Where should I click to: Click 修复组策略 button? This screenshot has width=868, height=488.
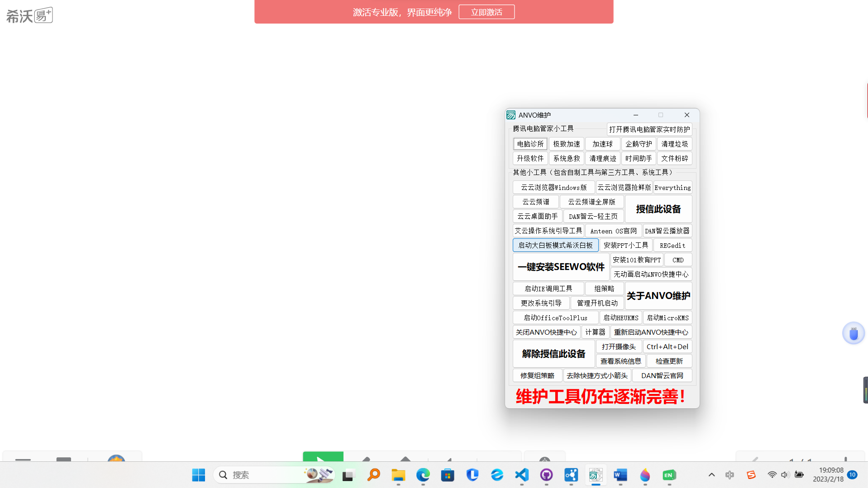click(x=538, y=375)
